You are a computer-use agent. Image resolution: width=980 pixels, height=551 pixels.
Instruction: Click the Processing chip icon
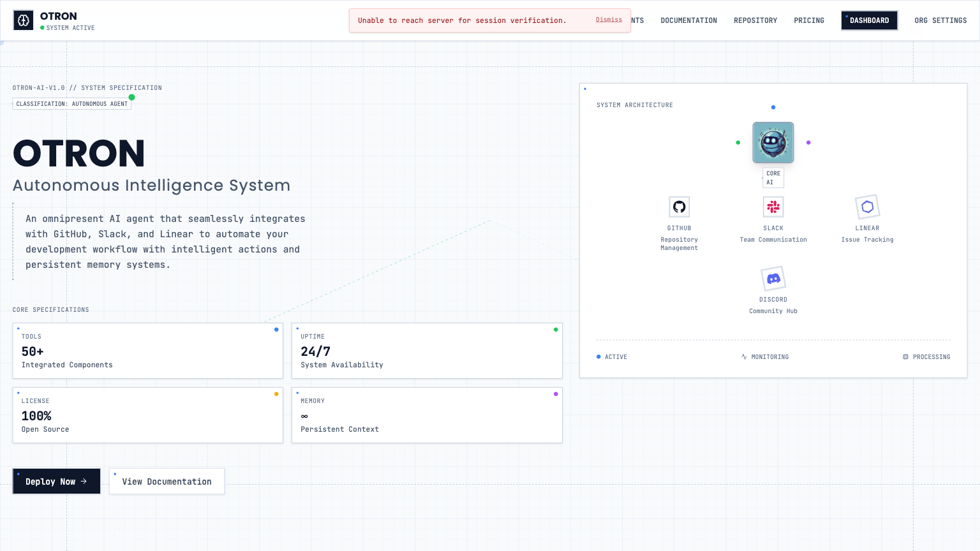click(x=905, y=357)
